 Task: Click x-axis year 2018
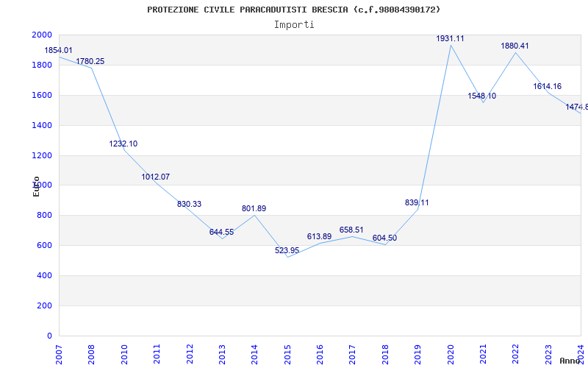(385, 354)
